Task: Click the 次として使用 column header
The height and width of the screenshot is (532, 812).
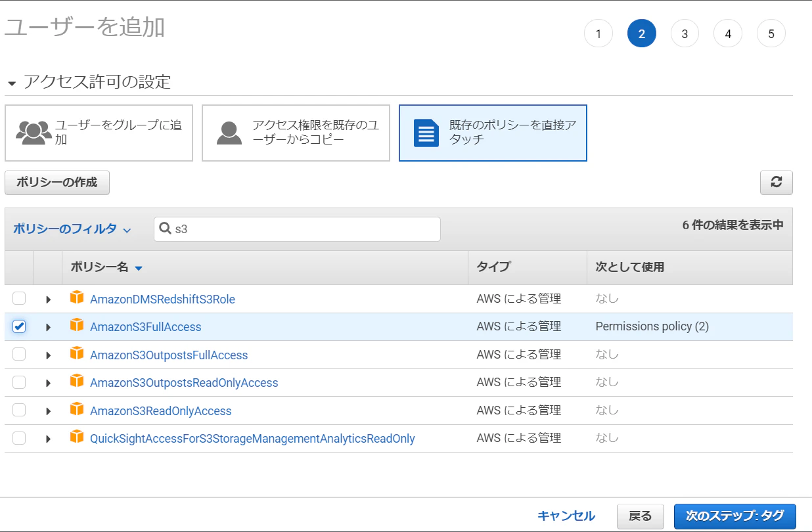Action: click(x=630, y=267)
